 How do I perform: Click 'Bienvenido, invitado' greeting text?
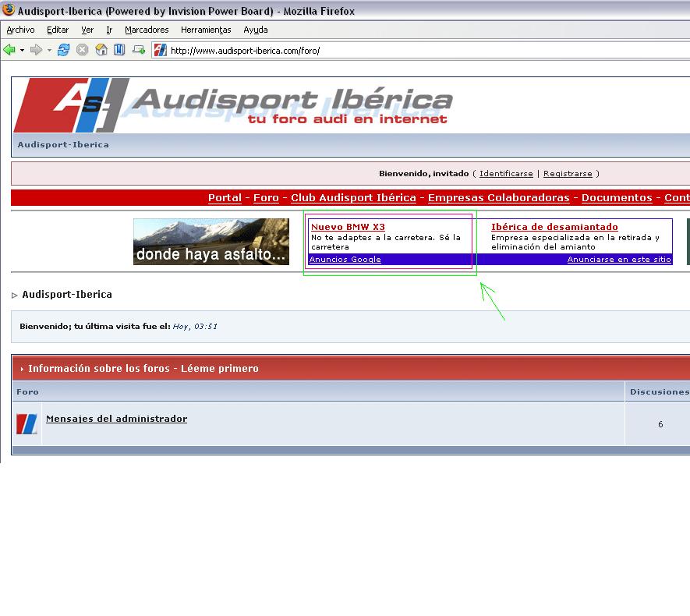[424, 173]
